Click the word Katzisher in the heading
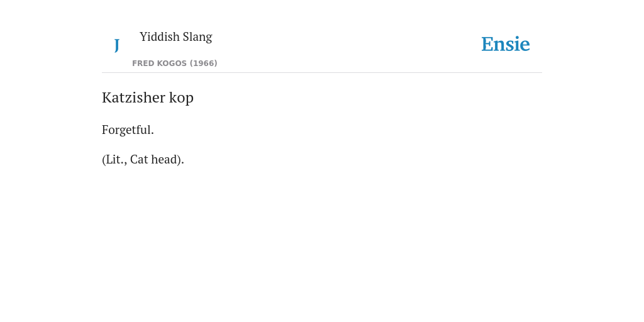Screen dimensions: 644x322 coord(134,97)
